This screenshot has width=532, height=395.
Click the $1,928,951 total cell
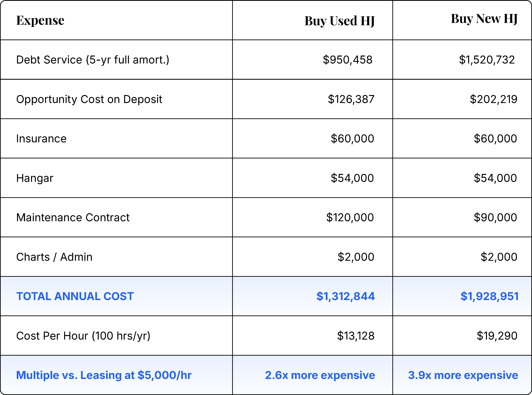pos(489,297)
